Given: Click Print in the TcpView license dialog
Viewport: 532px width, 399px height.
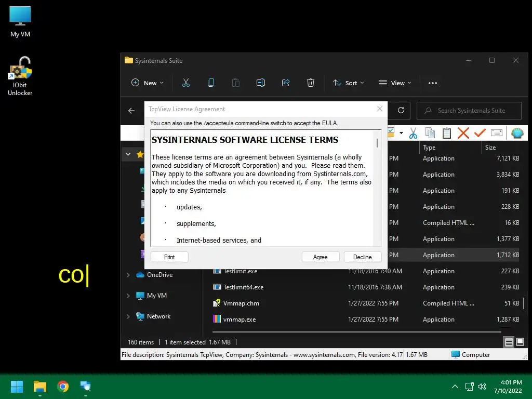Looking at the screenshot, I should pyautogui.click(x=169, y=257).
